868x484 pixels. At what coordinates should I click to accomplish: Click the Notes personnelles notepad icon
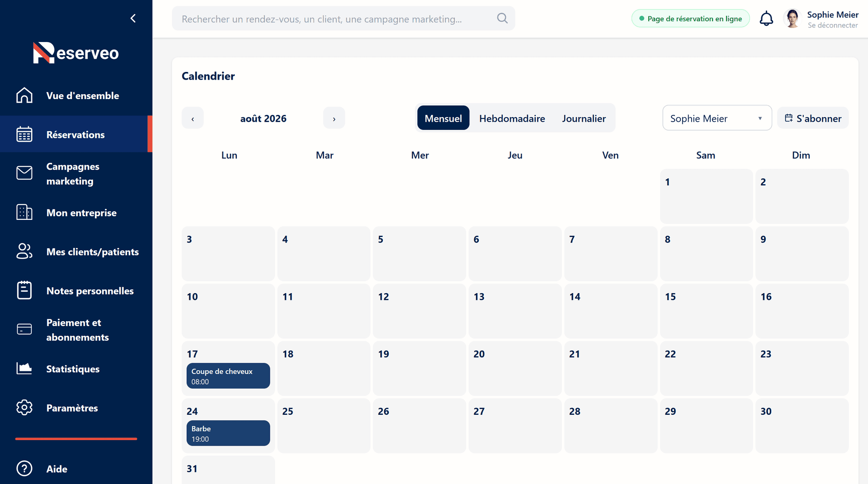click(24, 290)
